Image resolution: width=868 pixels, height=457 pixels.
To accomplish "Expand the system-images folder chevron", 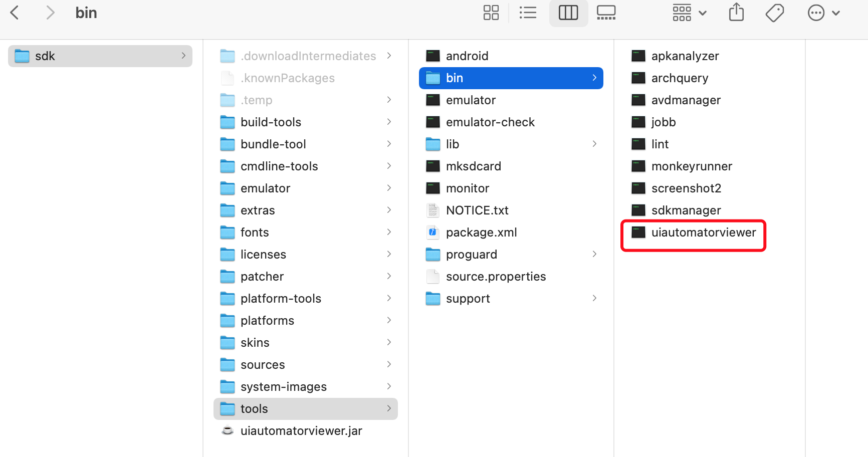I will click(x=389, y=386).
